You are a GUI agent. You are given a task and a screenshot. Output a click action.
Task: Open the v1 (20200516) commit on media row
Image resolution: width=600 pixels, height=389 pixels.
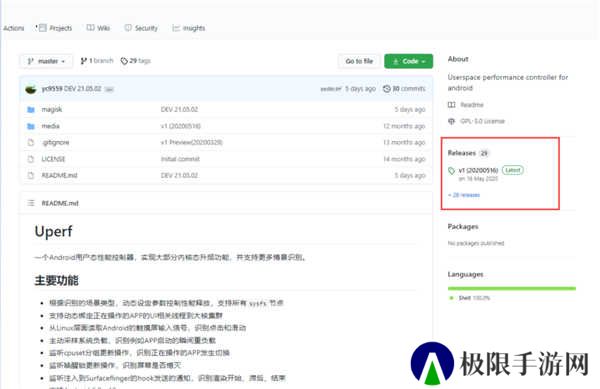[180, 126]
